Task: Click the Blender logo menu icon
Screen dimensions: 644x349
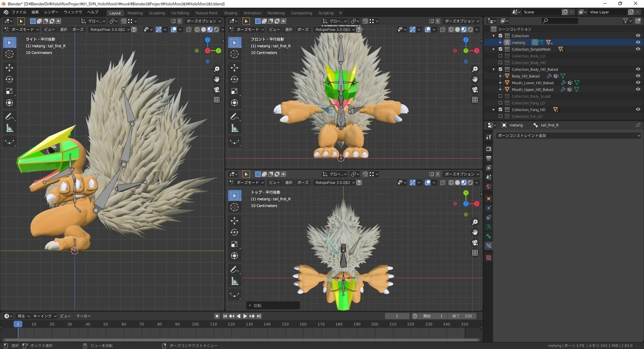Action: [6, 12]
